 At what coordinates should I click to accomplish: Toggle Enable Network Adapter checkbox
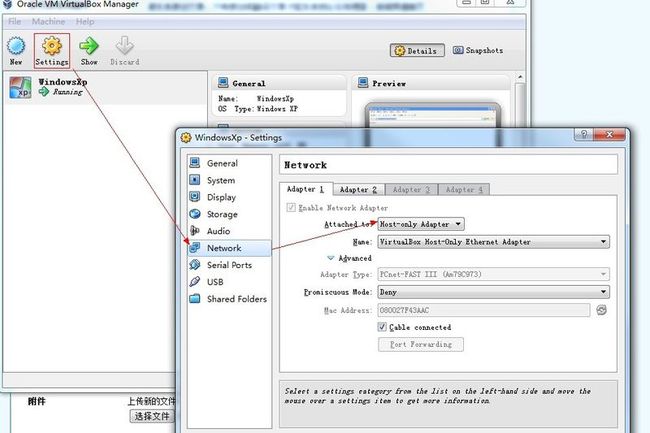pos(291,207)
